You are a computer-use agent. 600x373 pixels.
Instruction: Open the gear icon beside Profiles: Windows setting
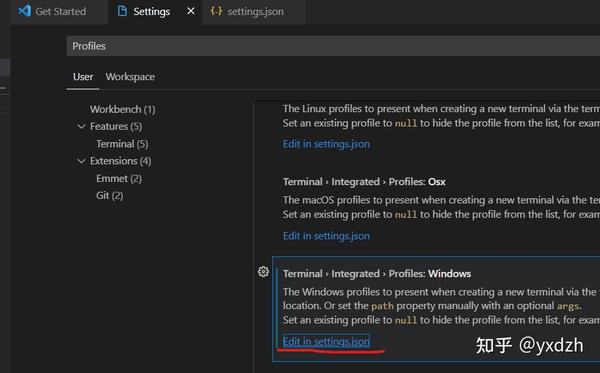[263, 272]
